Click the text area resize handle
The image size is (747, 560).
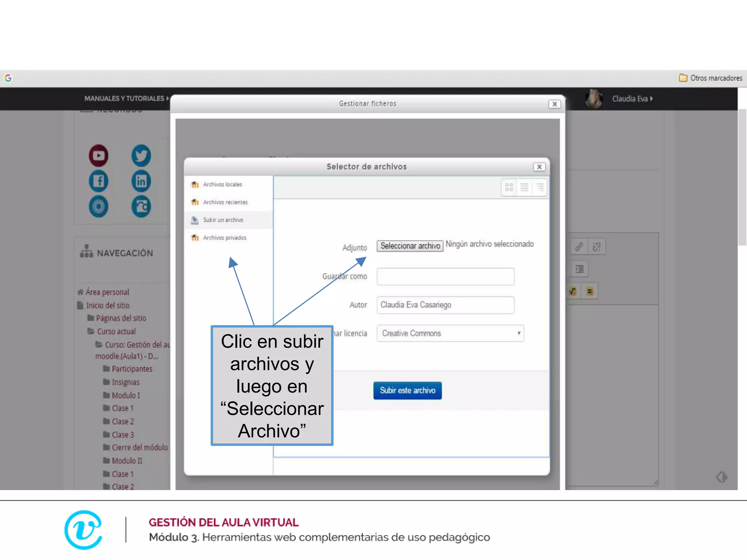655,482
